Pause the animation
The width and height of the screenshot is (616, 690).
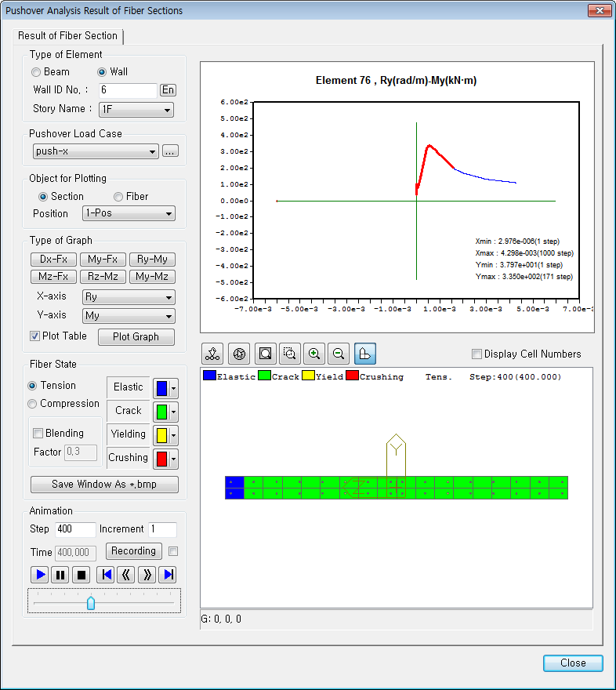coord(60,575)
